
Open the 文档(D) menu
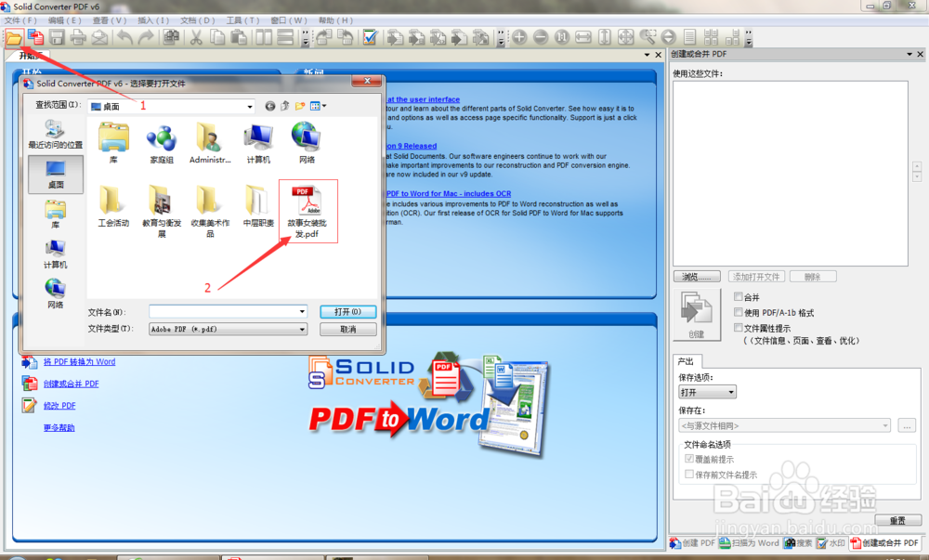(x=198, y=20)
